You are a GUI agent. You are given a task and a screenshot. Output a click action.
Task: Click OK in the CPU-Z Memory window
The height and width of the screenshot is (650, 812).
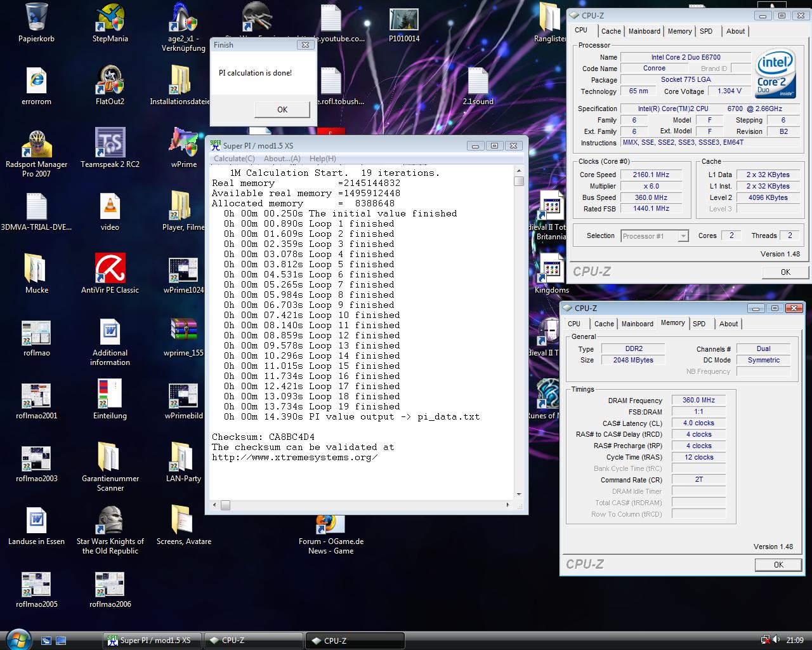coord(778,564)
